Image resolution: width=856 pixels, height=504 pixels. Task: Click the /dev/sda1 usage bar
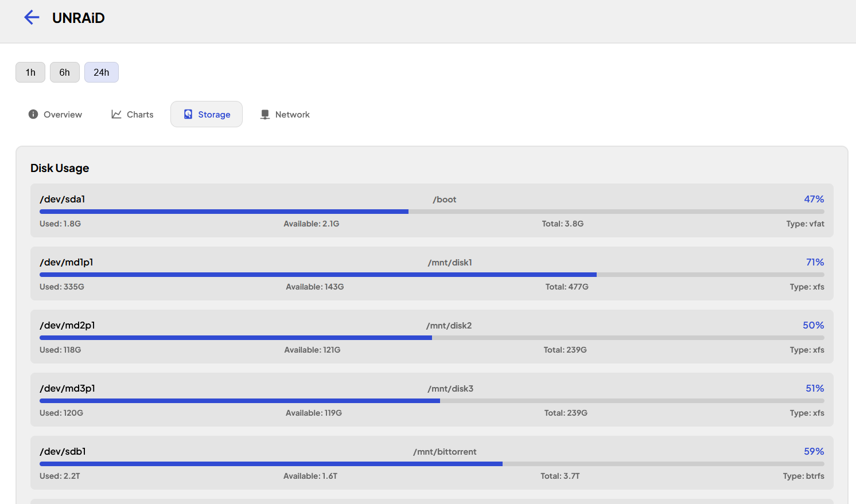click(x=432, y=212)
